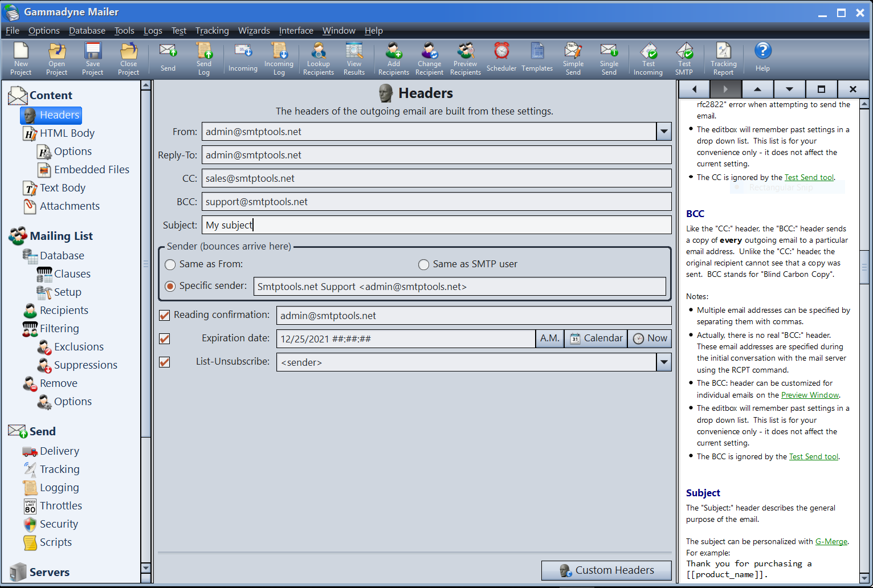Maximize the help panel
This screenshot has width=873, height=588.
[821, 89]
